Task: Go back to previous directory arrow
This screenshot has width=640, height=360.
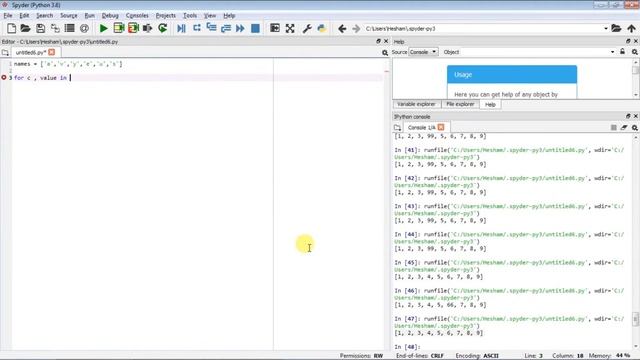Action: 342,28
